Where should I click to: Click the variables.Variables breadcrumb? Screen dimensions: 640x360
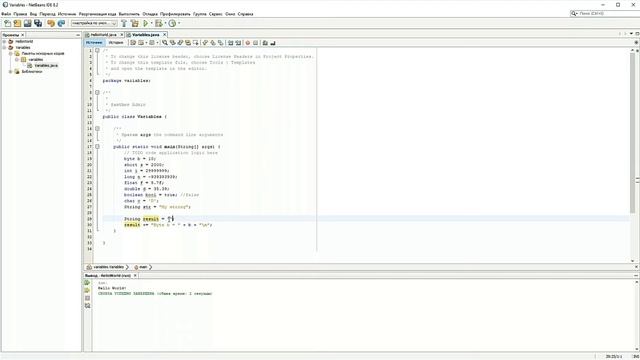[x=108, y=267]
